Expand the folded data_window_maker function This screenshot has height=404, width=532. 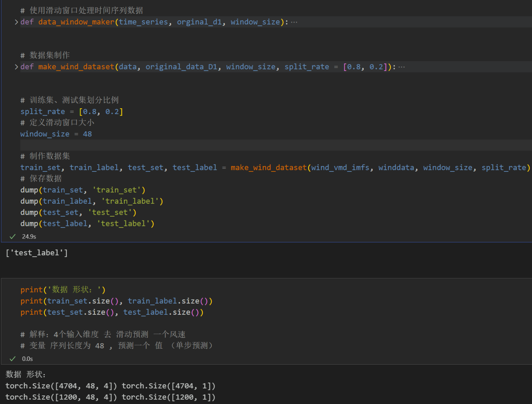coord(16,22)
